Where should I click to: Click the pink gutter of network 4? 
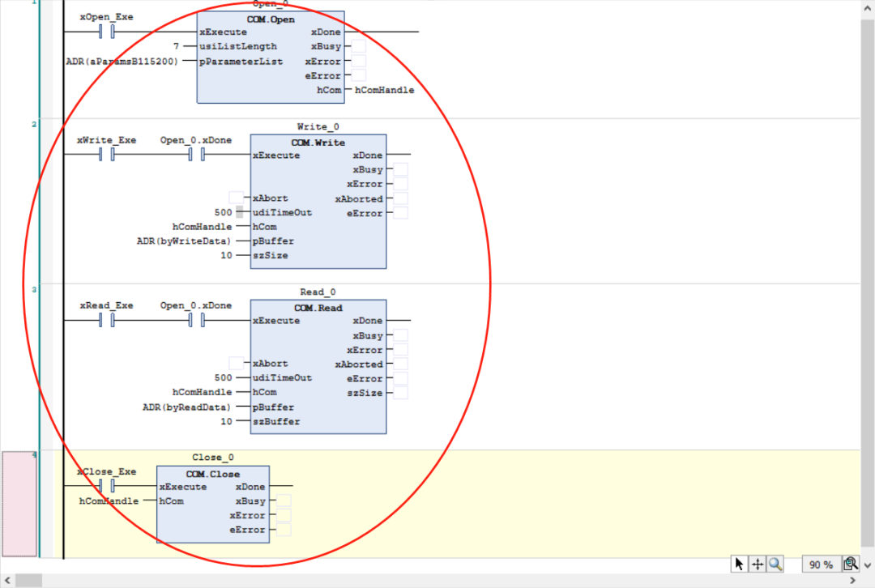[x=19, y=504]
